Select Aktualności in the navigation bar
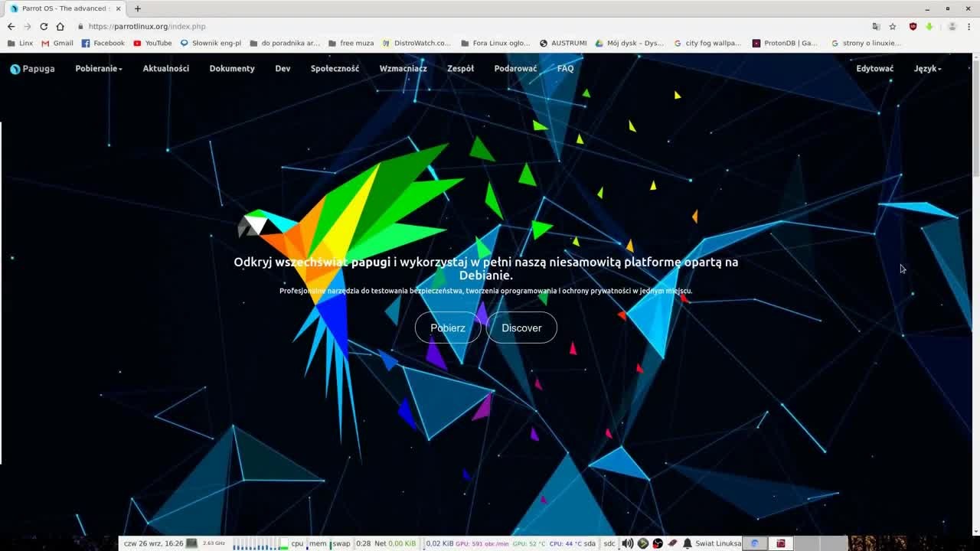Image resolution: width=980 pixels, height=551 pixels. tap(165, 68)
